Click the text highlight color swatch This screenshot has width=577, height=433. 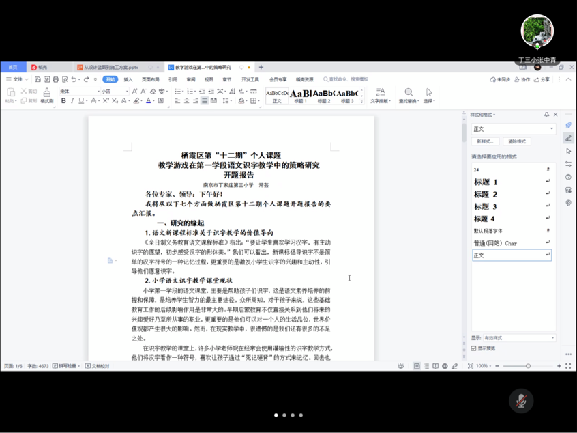pyautogui.click(x=136, y=100)
